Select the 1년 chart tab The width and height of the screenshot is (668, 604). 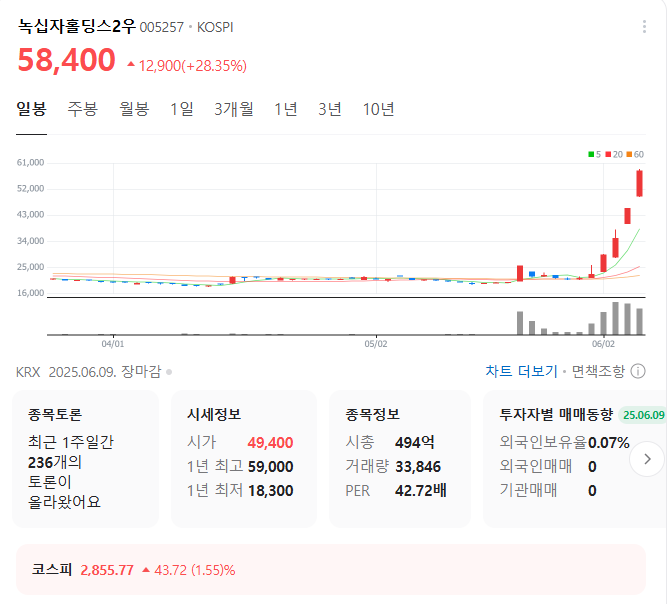pos(285,109)
